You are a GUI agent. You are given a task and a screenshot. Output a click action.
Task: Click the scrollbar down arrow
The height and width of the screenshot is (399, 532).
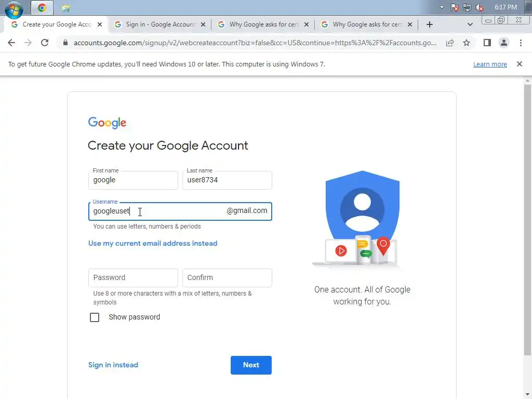tap(527, 395)
